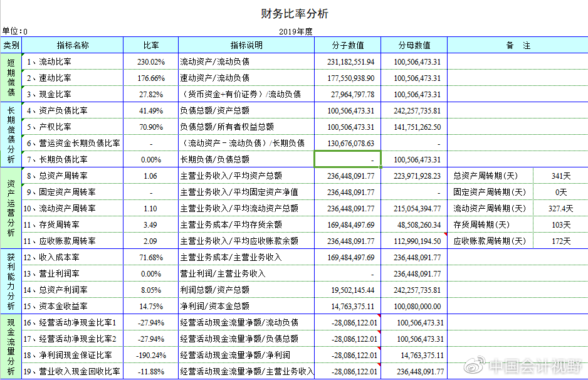Select the denominator value 48,508,260.34

pyautogui.click(x=419, y=224)
